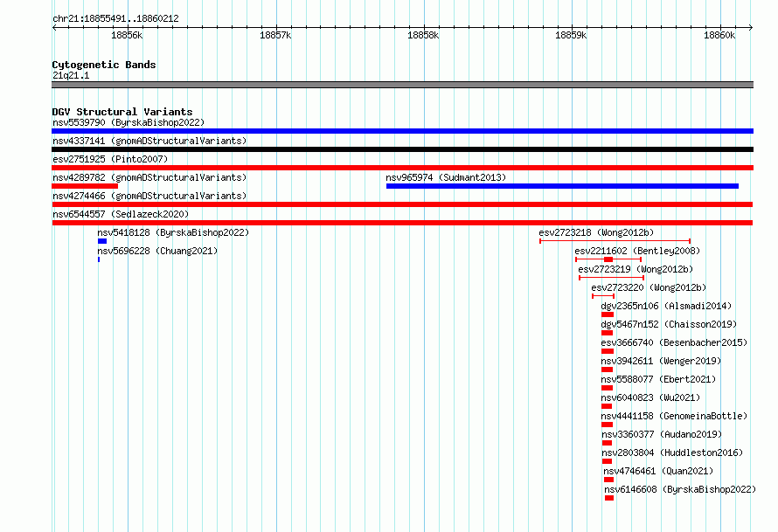Click the 18860k ruler position
This screenshot has height=532, width=778.
[x=719, y=35]
